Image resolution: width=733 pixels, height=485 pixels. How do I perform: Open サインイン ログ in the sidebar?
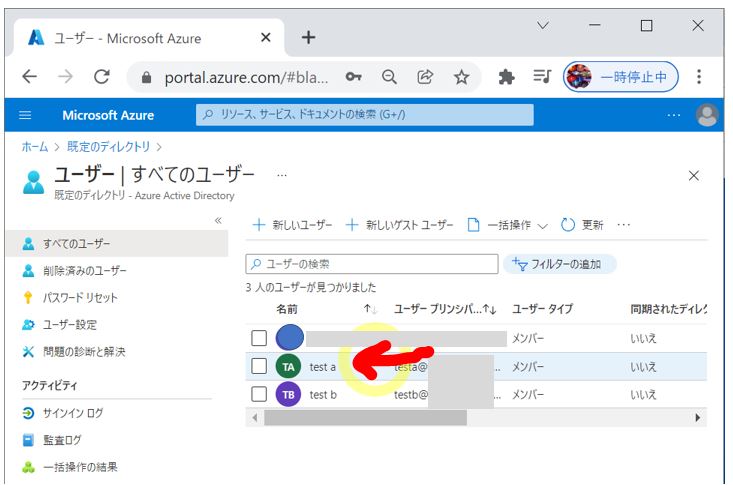(73, 413)
